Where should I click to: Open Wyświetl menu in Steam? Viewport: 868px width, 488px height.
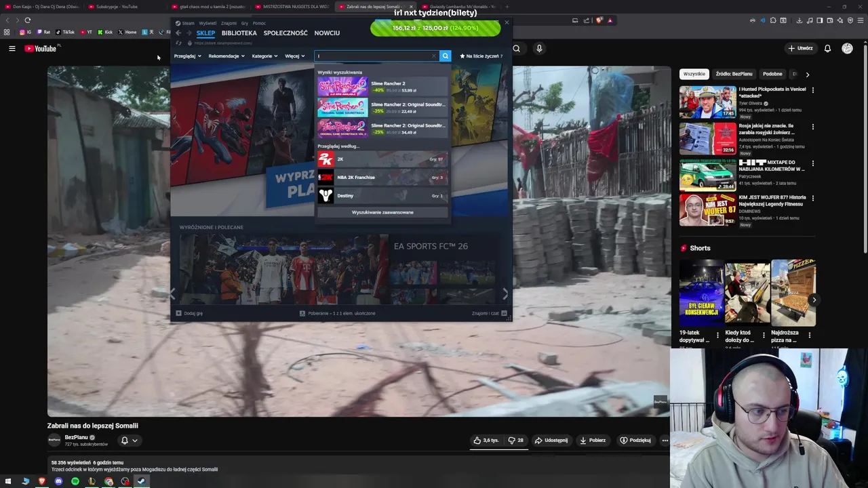208,23
